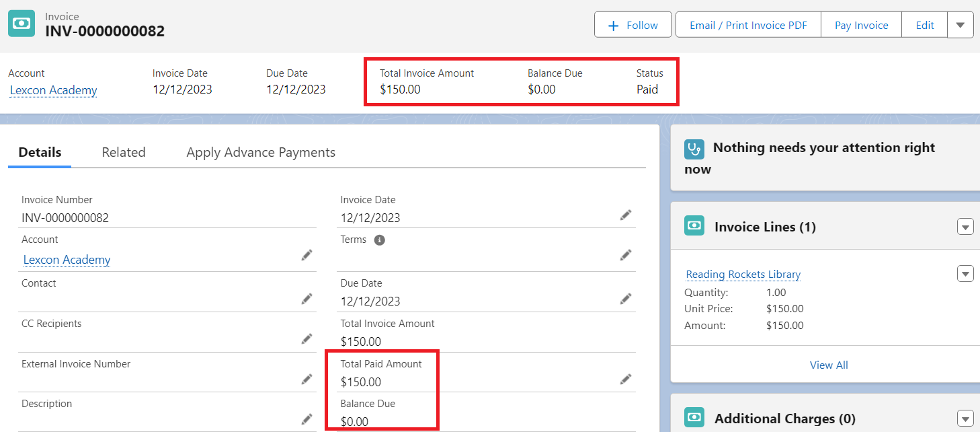
Task: Edit Total Paid Amount pencil icon
Action: [626, 380]
